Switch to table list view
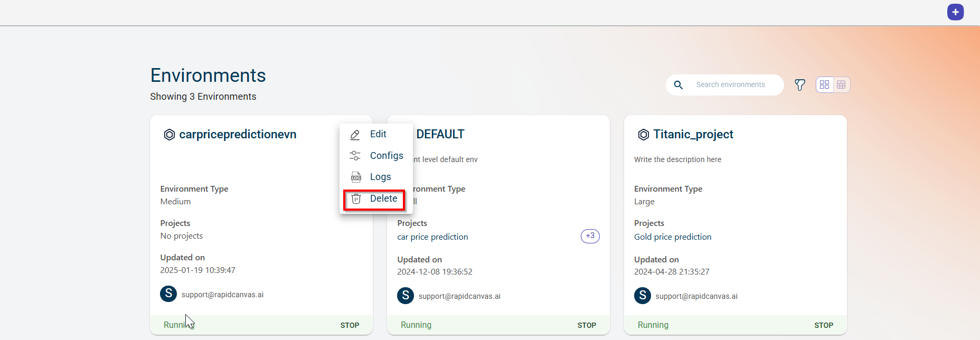 (841, 85)
